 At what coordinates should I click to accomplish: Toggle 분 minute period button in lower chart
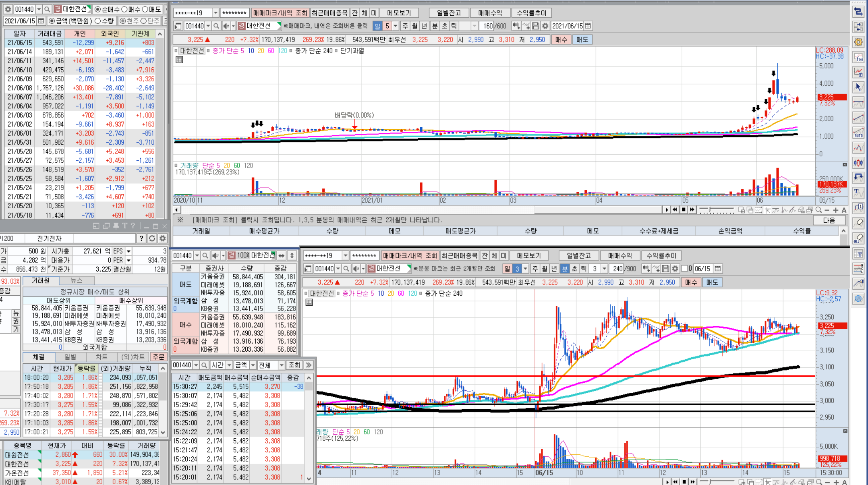(565, 269)
